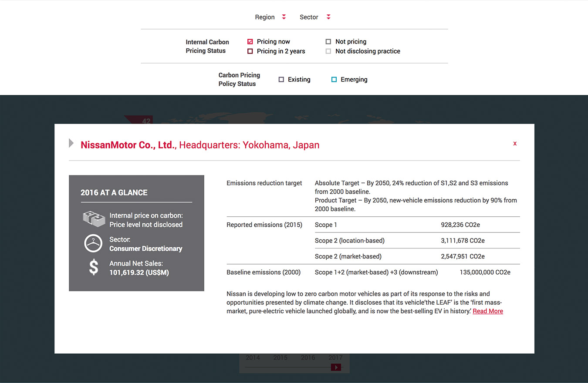The image size is (588, 383).
Task: Click the Emissions reduction target label
Action: (264, 183)
